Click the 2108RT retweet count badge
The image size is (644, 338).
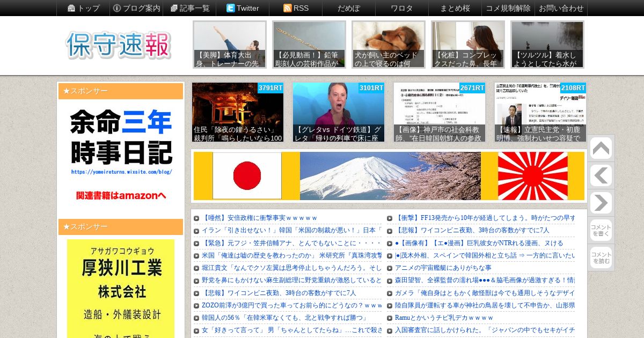573,88
